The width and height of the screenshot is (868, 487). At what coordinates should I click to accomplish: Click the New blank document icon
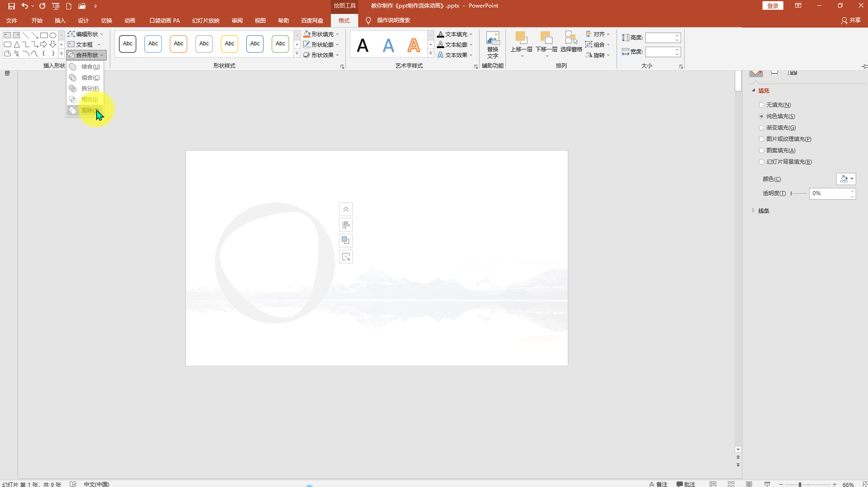coord(69,6)
